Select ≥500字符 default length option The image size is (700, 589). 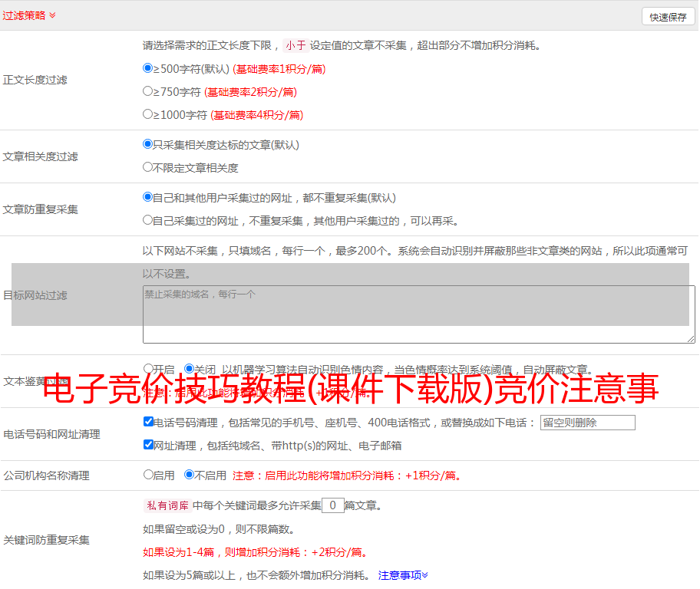pos(148,68)
